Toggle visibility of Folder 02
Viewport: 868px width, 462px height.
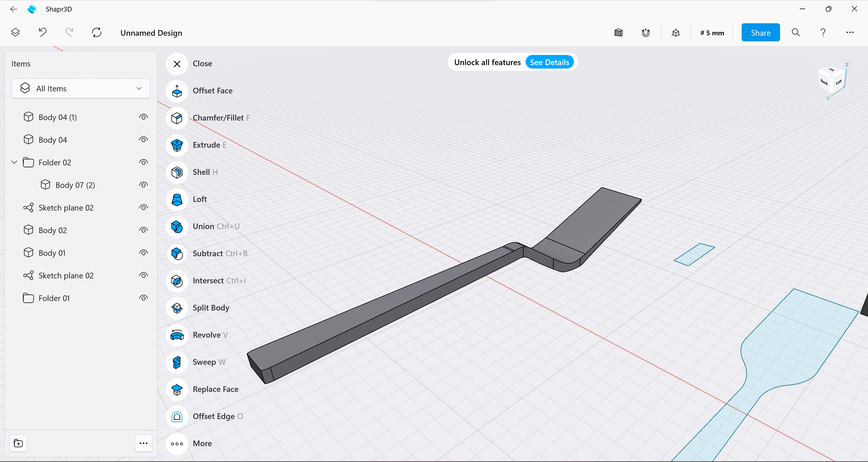click(143, 162)
